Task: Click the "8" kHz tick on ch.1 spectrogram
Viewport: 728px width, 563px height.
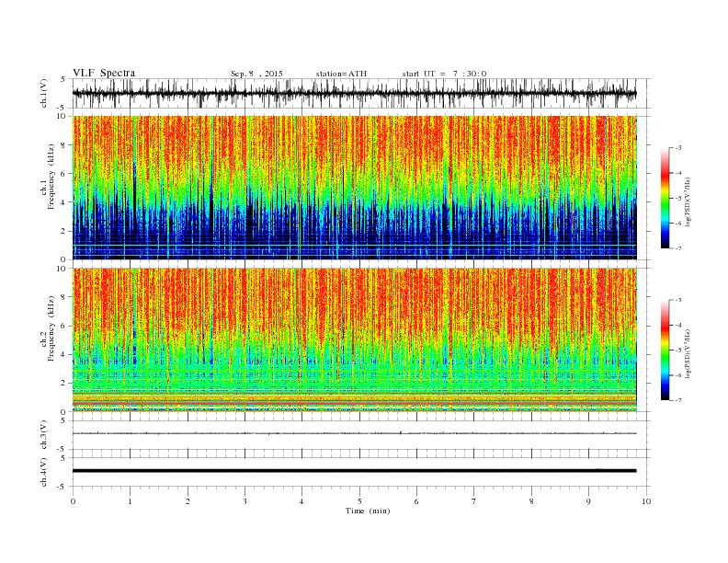Action: (64, 145)
